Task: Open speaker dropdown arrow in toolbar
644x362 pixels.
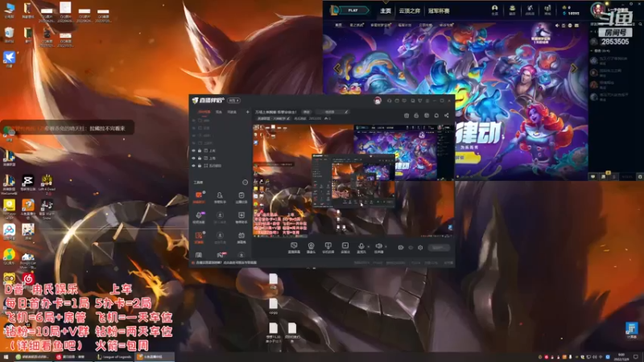Action: coord(386,247)
